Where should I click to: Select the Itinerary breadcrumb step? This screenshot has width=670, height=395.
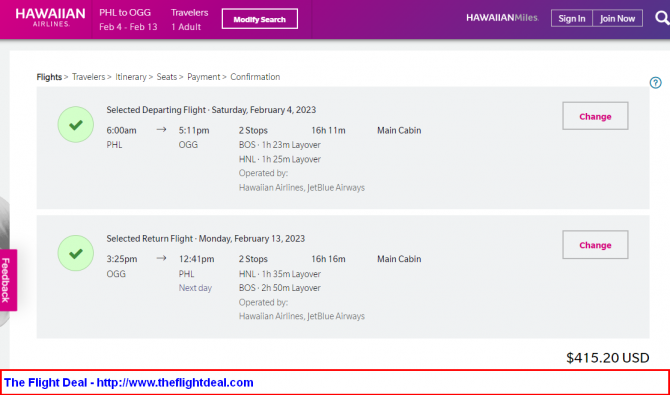131,77
